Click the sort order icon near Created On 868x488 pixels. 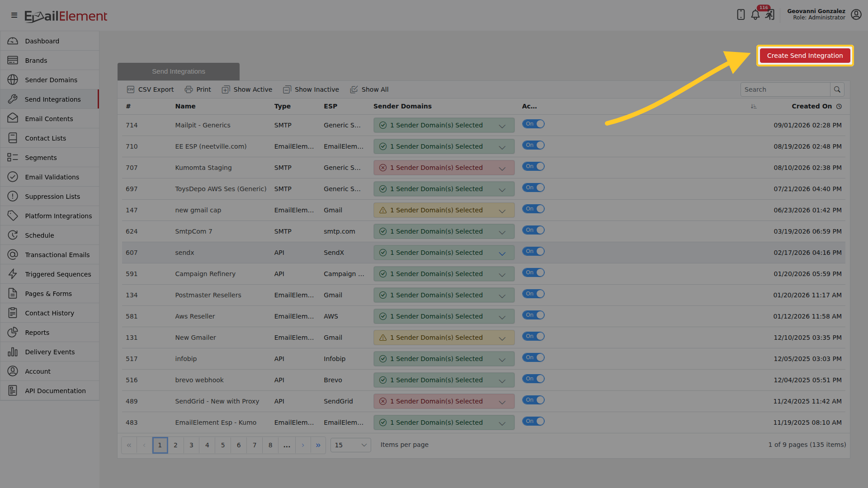[754, 106]
